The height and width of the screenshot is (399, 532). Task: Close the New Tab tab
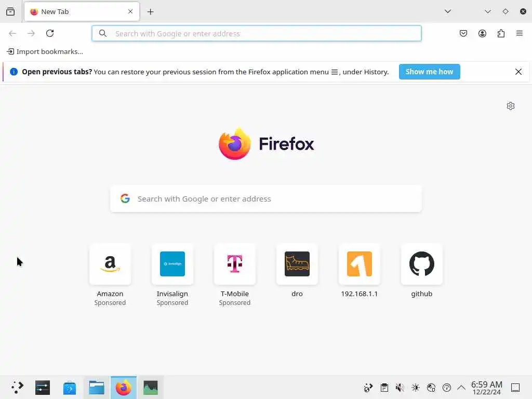click(130, 11)
